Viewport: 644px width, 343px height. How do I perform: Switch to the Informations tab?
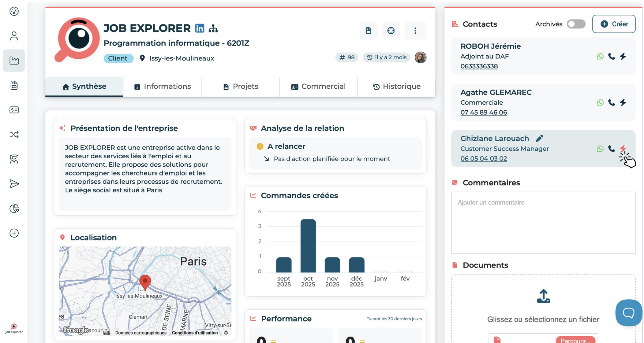[x=162, y=87]
